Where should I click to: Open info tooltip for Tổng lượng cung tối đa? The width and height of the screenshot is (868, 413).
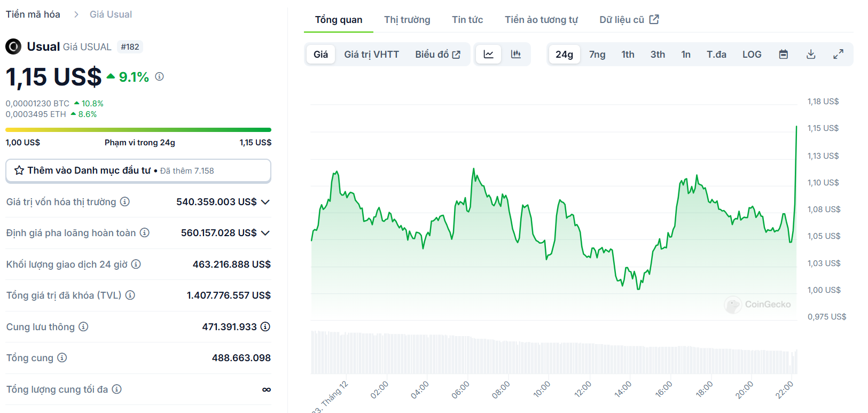(x=116, y=389)
